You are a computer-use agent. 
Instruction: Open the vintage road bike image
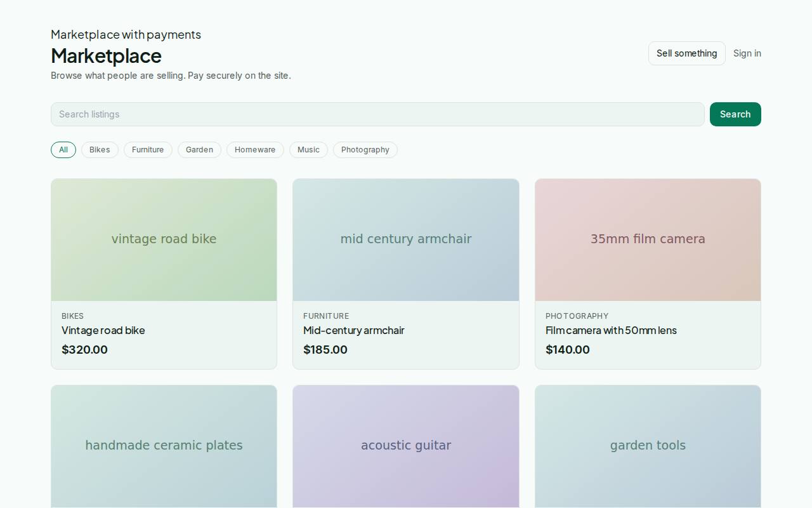(164, 240)
